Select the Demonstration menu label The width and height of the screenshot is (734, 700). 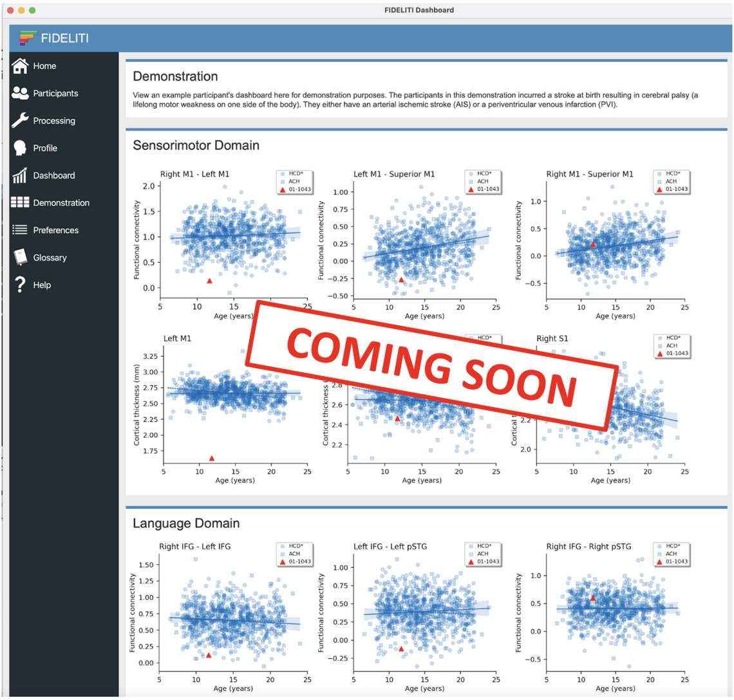pos(61,203)
